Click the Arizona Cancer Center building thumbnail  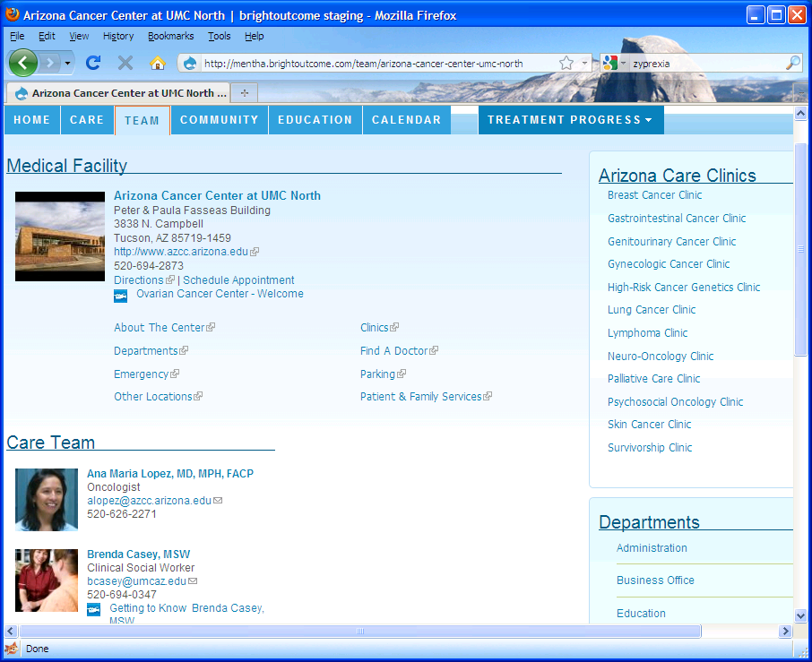pos(60,236)
